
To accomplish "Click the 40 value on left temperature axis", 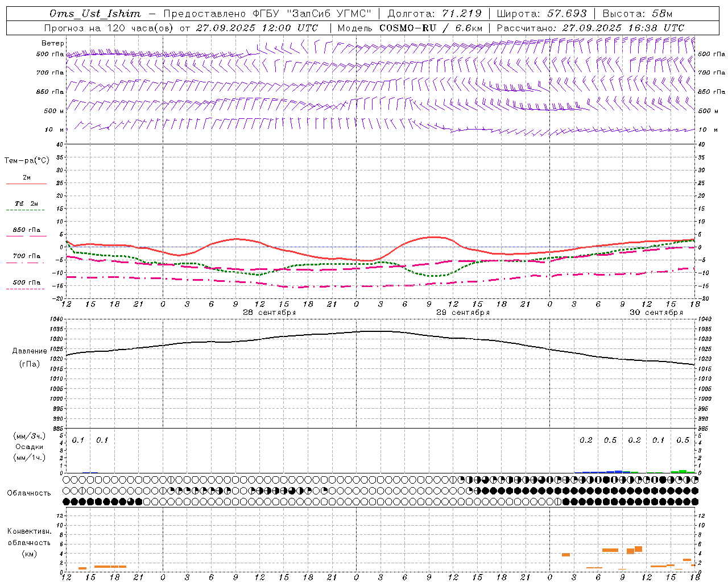I will [x=59, y=144].
